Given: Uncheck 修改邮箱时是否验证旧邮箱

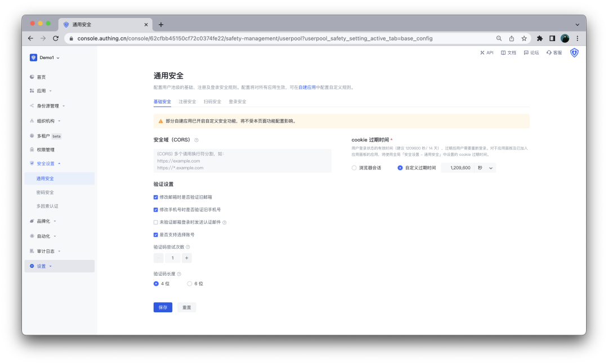Looking at the screenshot, I should pos(155,197).
